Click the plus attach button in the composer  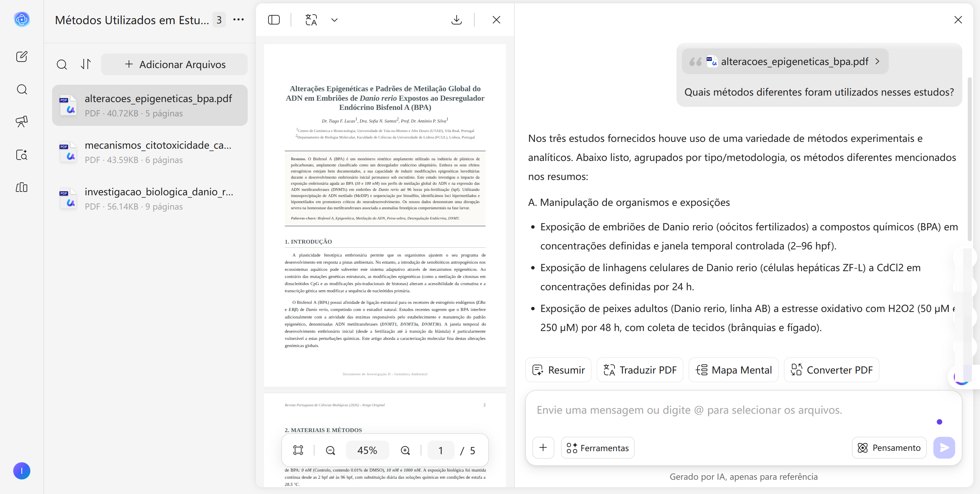(x=543, y=448)
